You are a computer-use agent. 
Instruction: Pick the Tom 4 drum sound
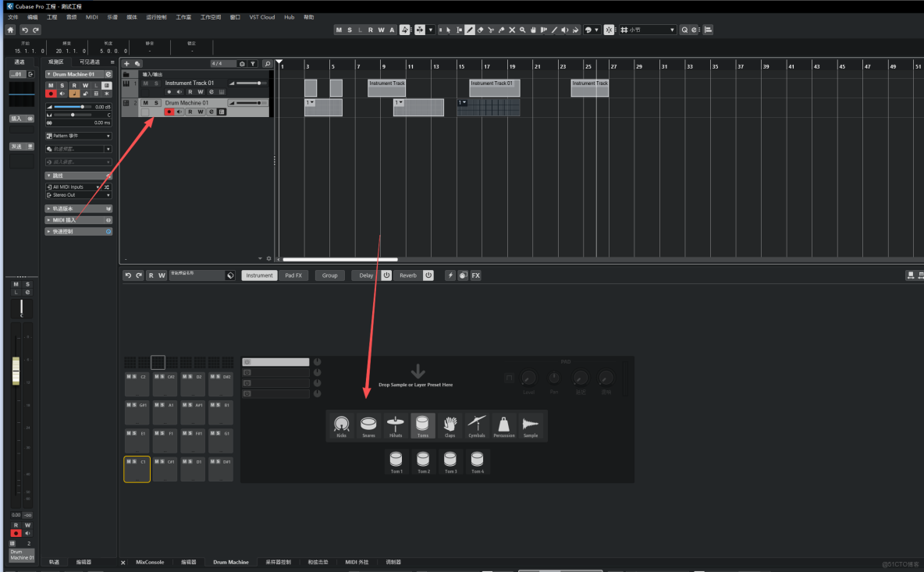(478, 462)
